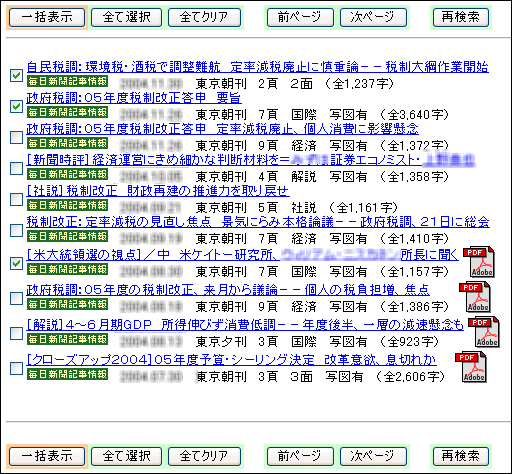Click bottom 再検索 button
The image size is (512, 474).
point(461,456)
